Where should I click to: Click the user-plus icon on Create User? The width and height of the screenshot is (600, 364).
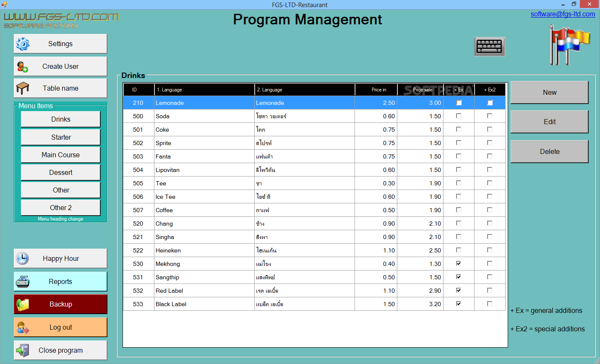point(23,66)
